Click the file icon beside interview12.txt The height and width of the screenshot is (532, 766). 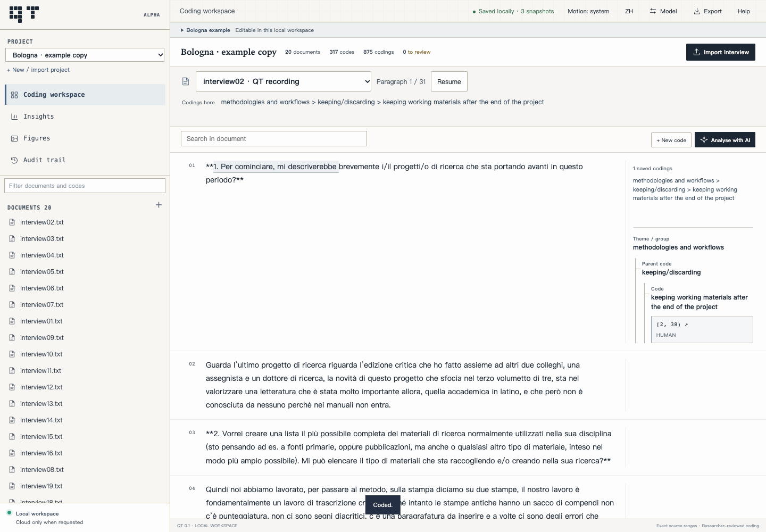12,387
